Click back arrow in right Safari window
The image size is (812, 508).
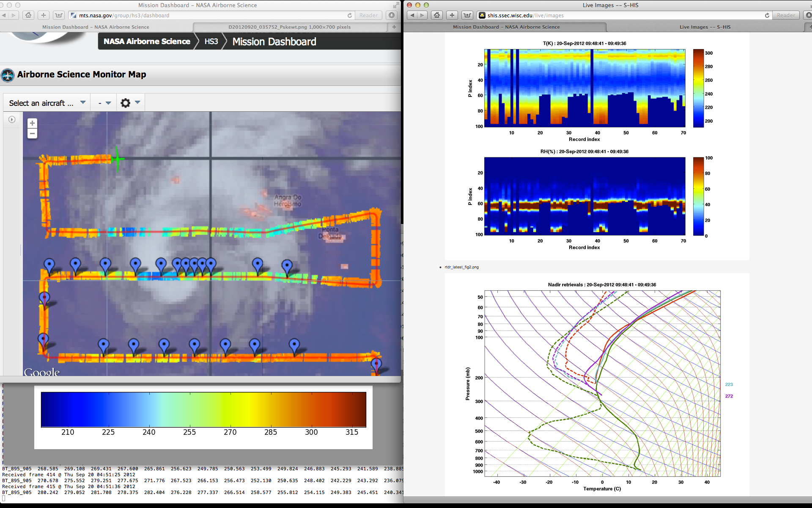(412, 15)
